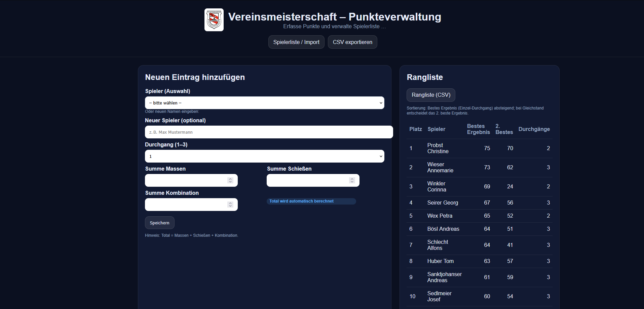Image resolution: width=644 pixels, height=309 pixels.
Task: Decrease Summe Massen with the down stepper arrow
Action: click(x=230, y=182)
